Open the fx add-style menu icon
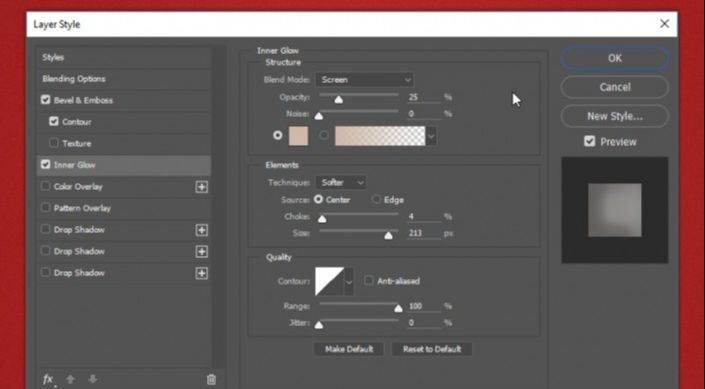 click(x=48, y=380)
